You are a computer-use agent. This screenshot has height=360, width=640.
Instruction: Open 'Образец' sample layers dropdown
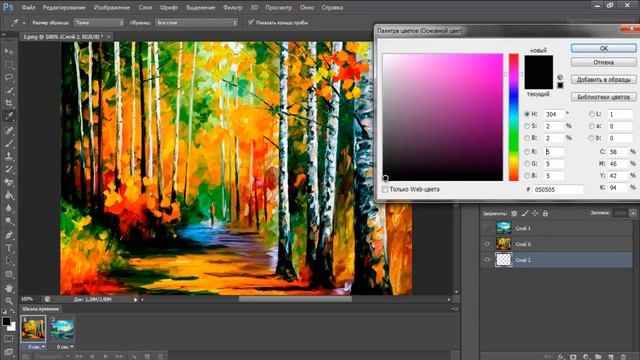coord(196,23)
